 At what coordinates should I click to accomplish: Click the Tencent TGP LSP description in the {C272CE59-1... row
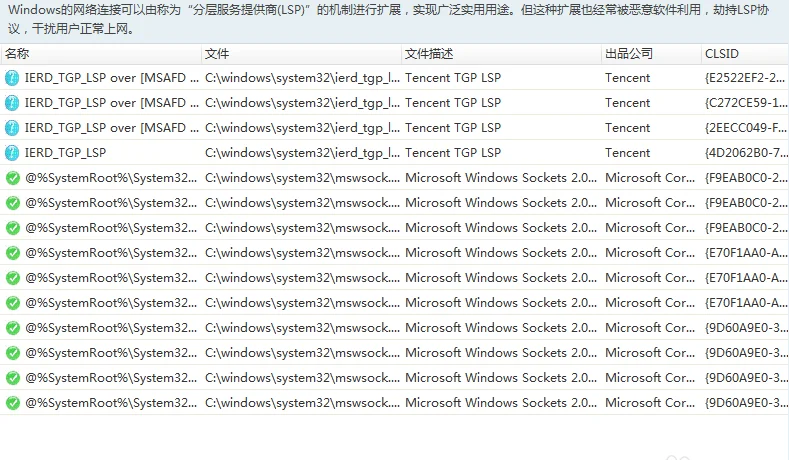tap(453, 103)
